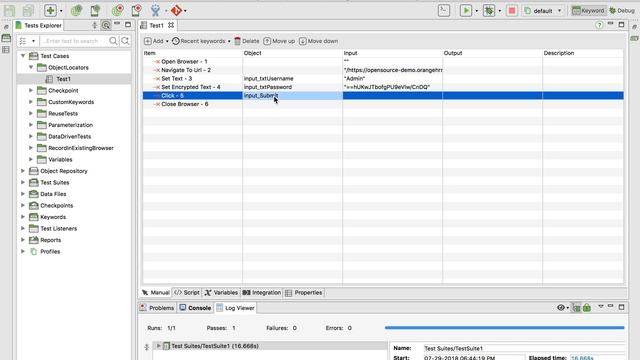Expand the Parameterization folder

pos(31,125)
